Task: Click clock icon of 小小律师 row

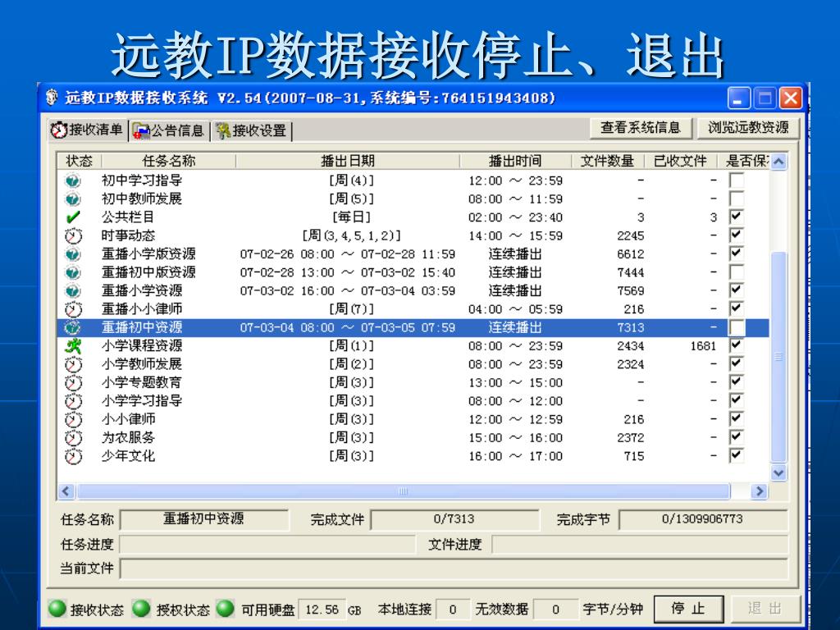Action: click(x=73, y=419)
